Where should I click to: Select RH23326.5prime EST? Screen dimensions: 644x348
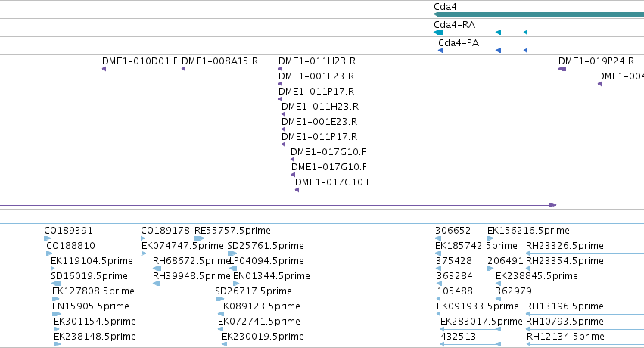click(x=565, y=246)
